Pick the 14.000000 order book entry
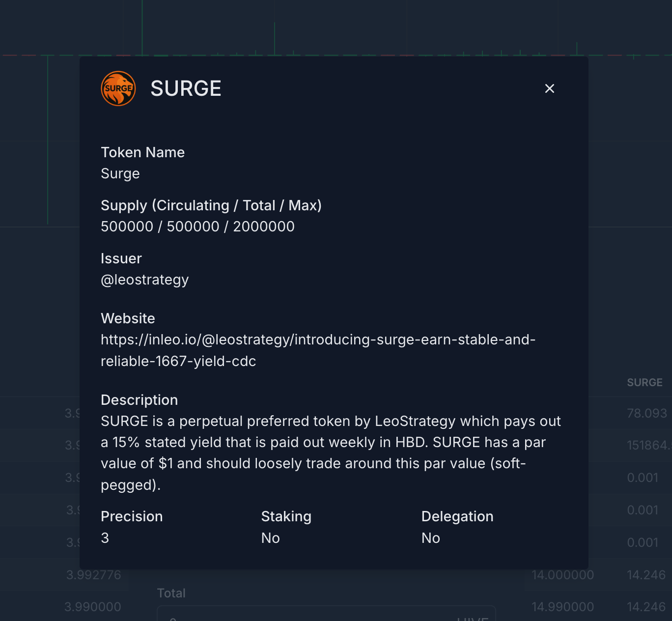672x621 pixels. click(562, 575)
